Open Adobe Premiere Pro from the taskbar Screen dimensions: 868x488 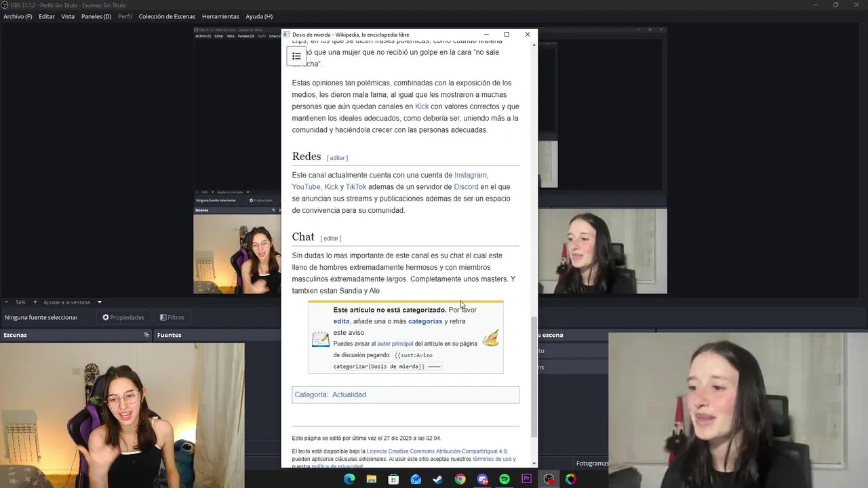click(527, 479)
